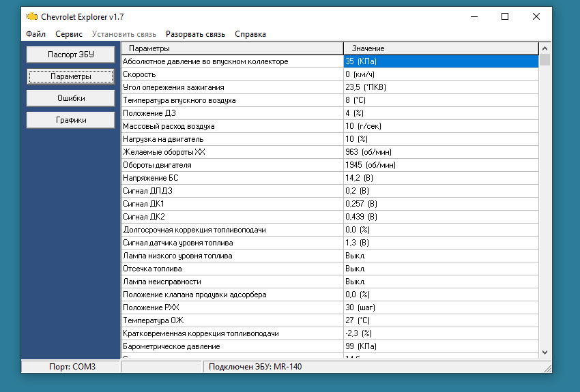Click the value 0,257 (В)
580x392 pixels.
click(x=362, y=204)
